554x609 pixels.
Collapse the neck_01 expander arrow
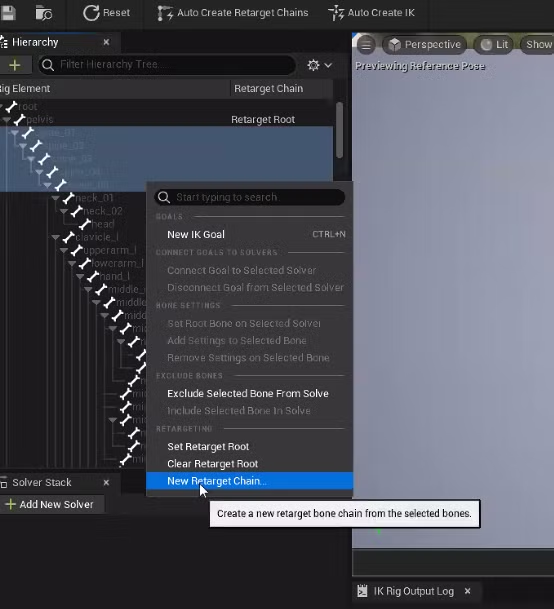coord(56,198)
